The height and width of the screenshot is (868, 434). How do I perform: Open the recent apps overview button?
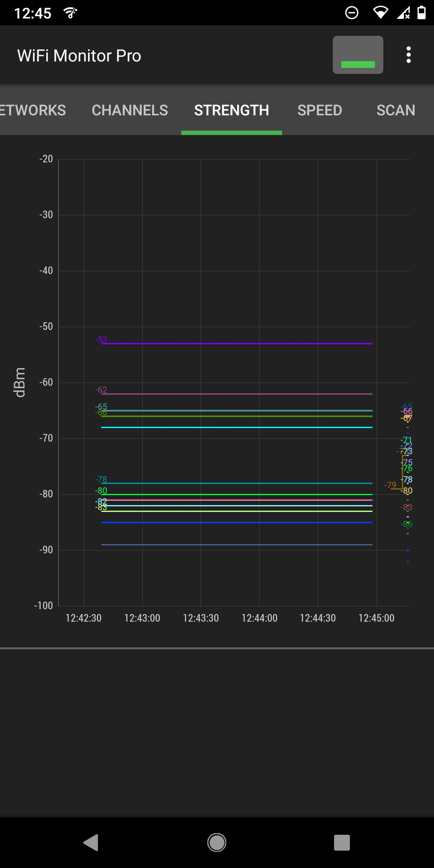[342, 842]
